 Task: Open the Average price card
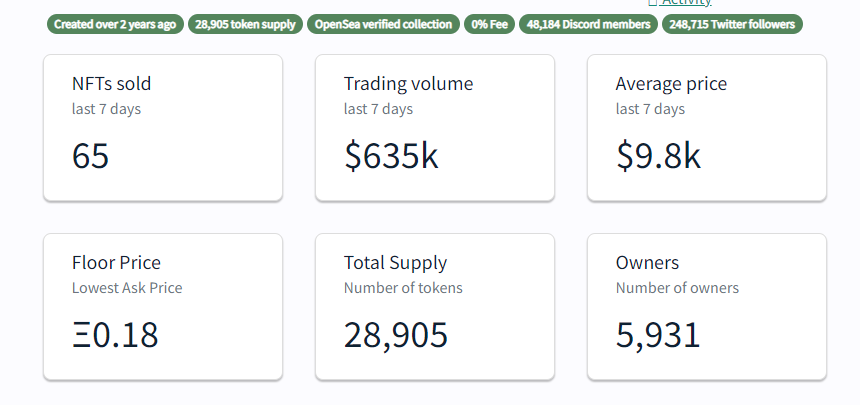(707, 127)
